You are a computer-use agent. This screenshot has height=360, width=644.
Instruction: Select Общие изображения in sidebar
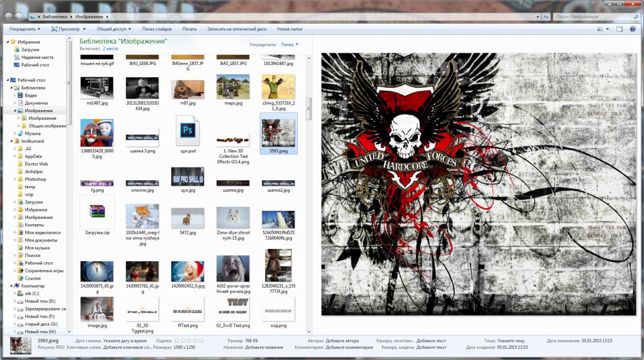pos(47,126)
